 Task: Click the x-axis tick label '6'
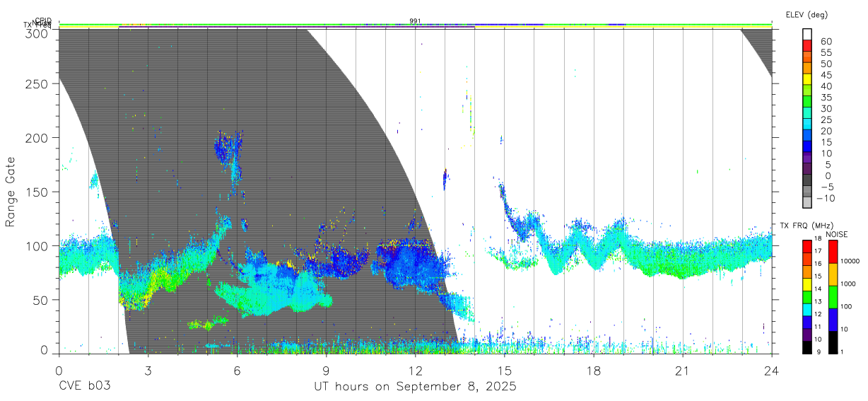point(237,371)
